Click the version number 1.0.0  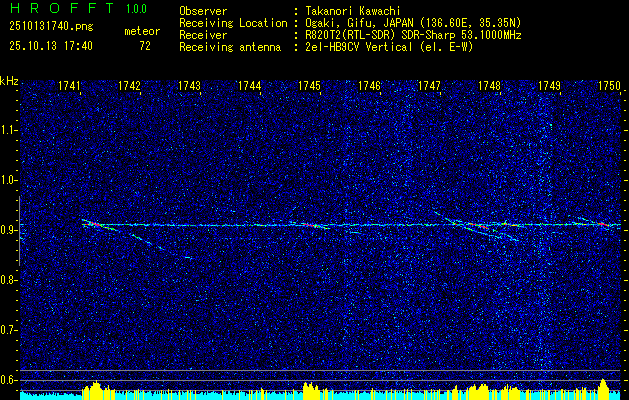136,9
